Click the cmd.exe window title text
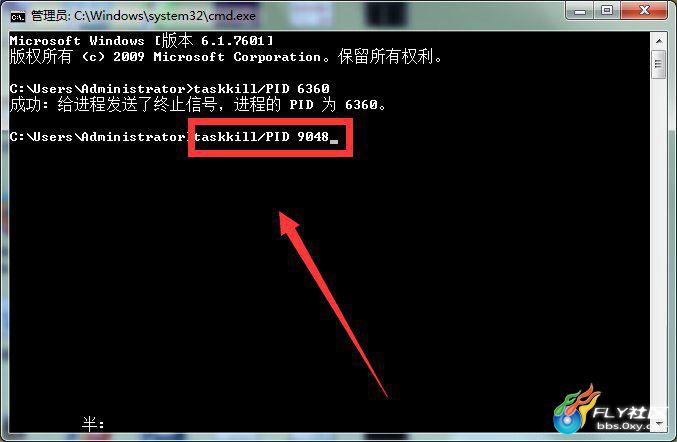The height and width of the screenshot is (442, 677). [143, 16]
